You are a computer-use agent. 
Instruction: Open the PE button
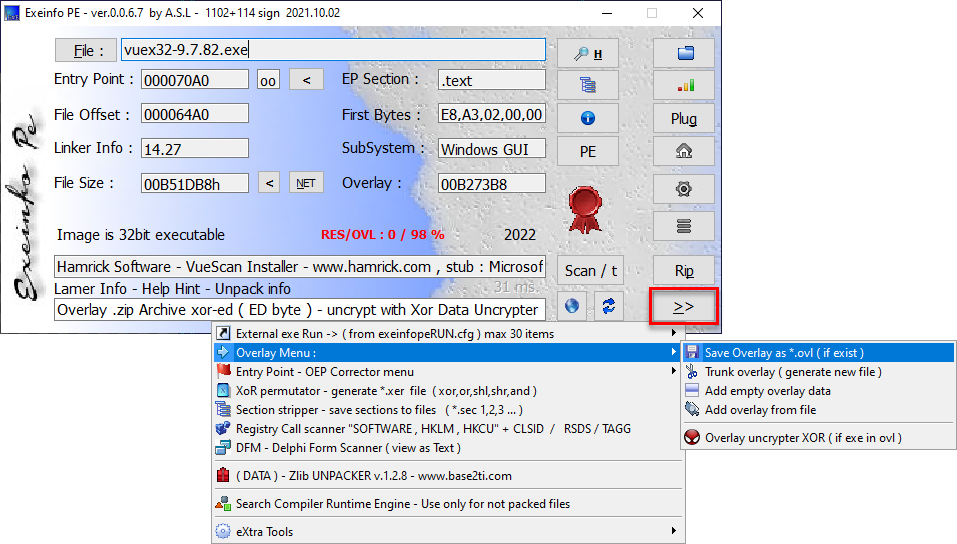point(587,151)
